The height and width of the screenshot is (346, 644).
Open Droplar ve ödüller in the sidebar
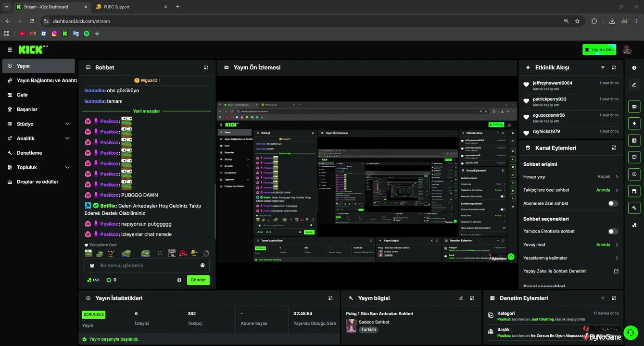coord(38,182)
